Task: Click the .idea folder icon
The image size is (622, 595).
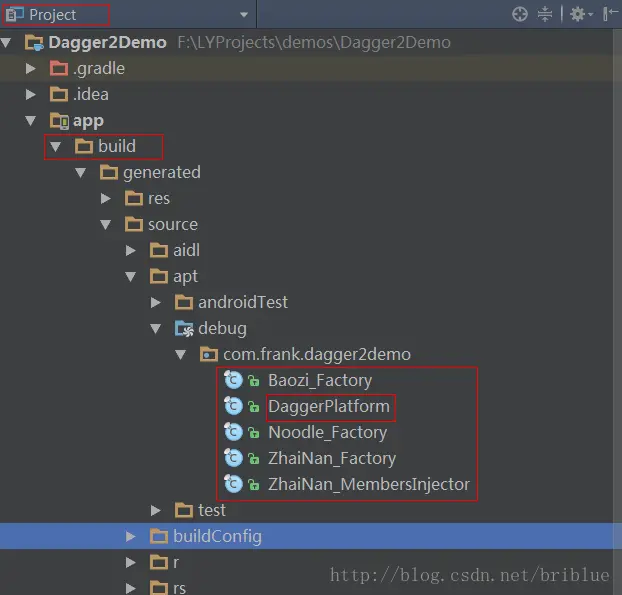Action: pos(59,94)
